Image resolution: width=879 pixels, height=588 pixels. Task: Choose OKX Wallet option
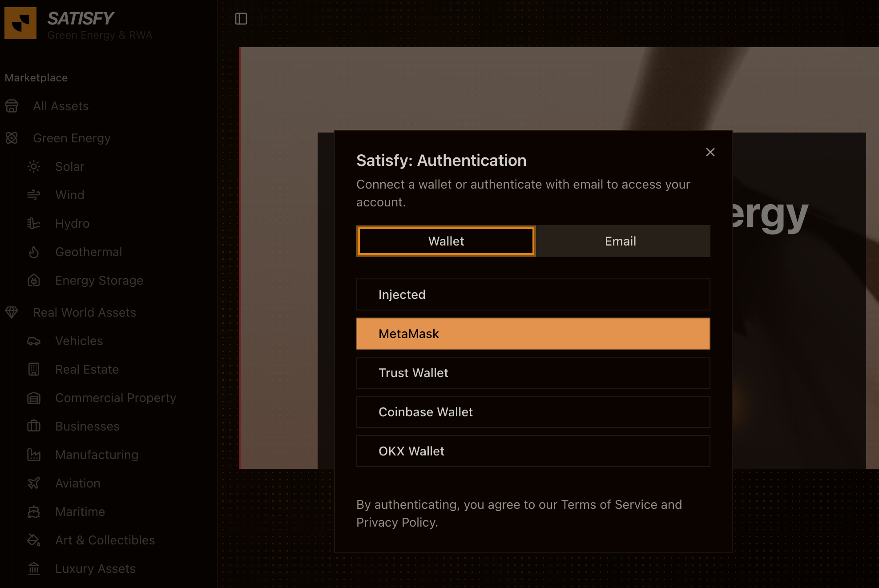(x=533, y=451)
